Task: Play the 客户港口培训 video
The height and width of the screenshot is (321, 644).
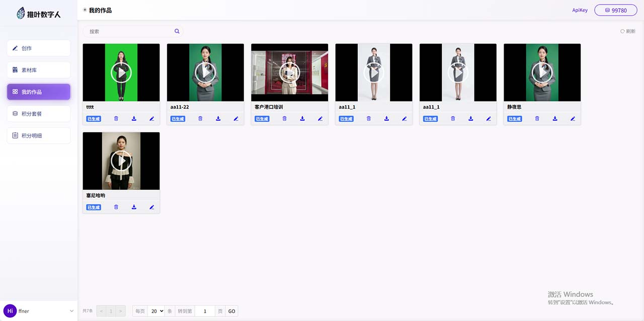Action: (289, 73)
